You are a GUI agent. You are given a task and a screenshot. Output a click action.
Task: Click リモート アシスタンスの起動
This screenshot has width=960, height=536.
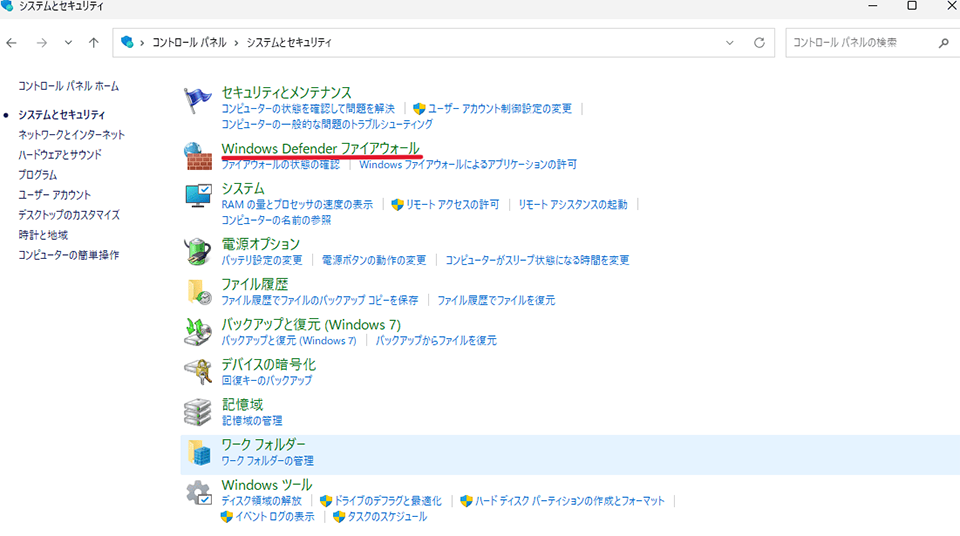573,205
